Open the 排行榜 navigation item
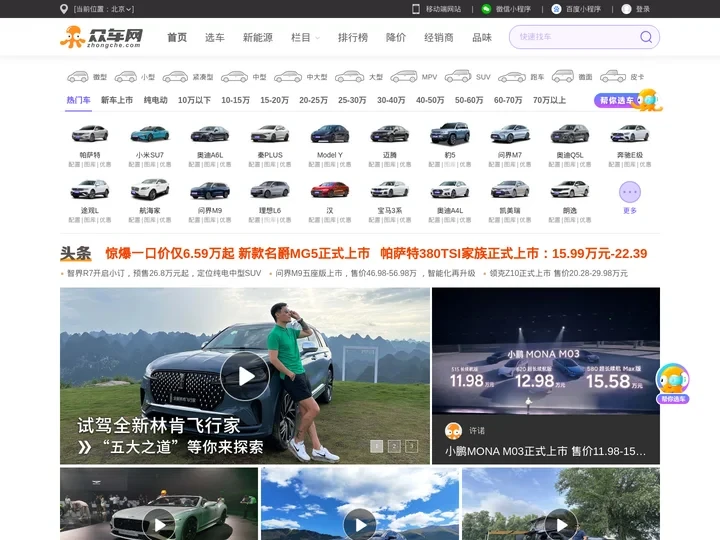 [x=353, y=37]
